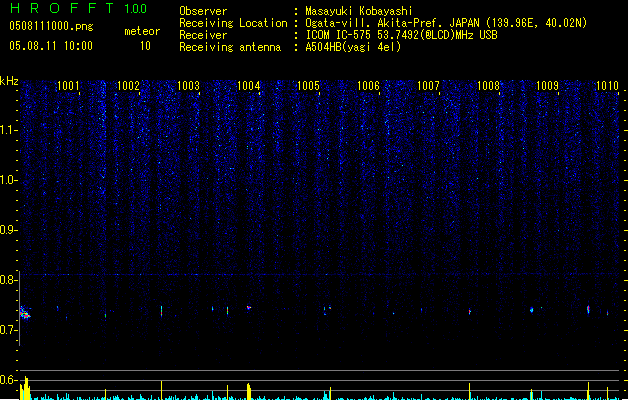Image resolution: width=629 pixels, height=400 pixels.
Task: Click the 1007 time marker
Action: click(428, 86)
